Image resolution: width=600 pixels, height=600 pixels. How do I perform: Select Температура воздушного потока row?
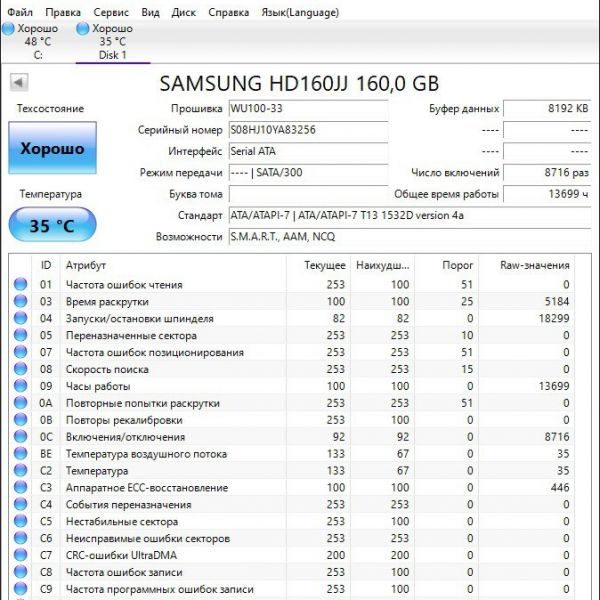pyautogui.click(x=292, y=453)
